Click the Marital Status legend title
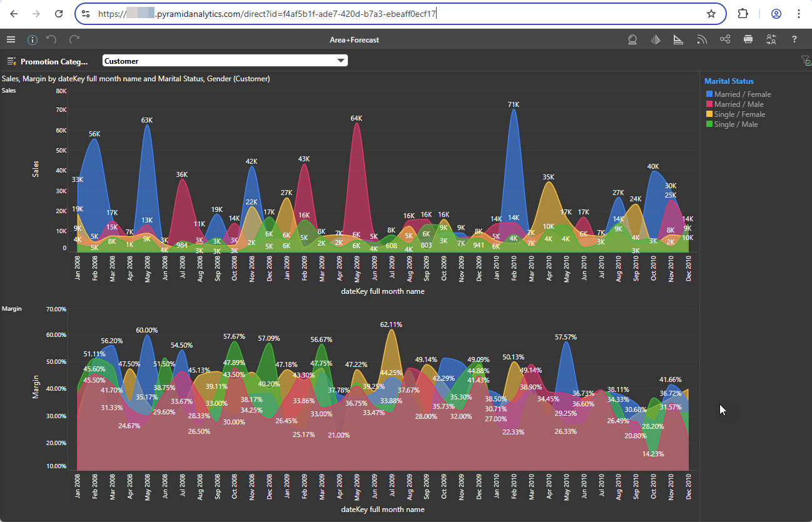The image size is (812, 522). (729, 81)
